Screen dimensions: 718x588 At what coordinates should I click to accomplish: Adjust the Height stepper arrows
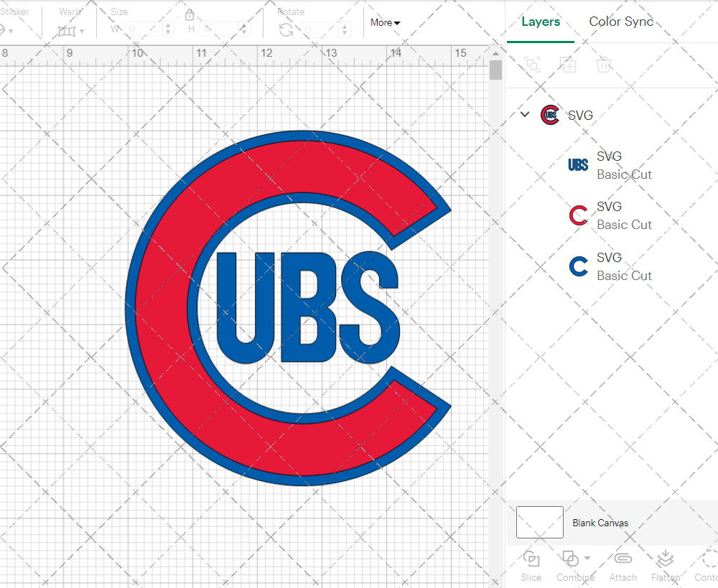point(244,29)
